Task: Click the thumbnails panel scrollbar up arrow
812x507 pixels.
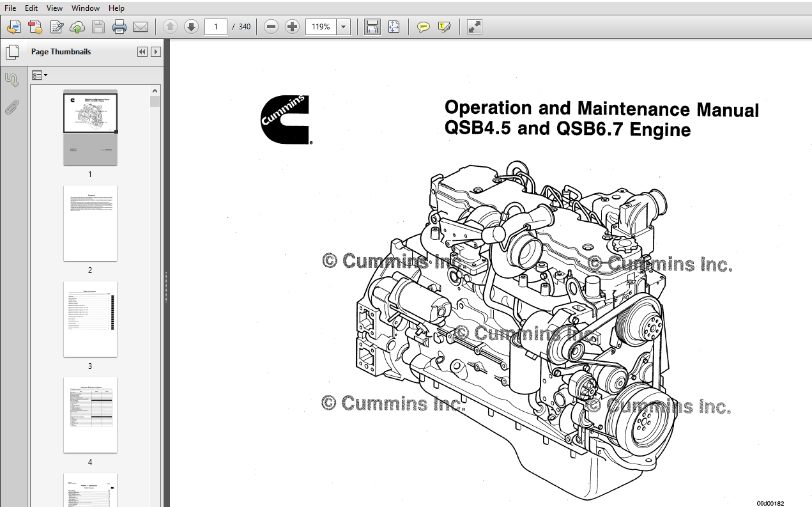Action: [x=155, y=90]
